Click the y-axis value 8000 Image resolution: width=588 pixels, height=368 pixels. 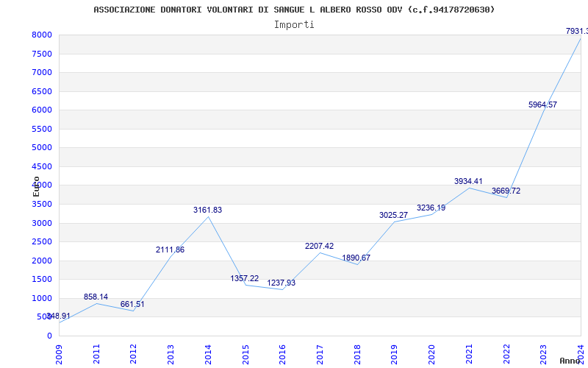(x=42, y=35)
